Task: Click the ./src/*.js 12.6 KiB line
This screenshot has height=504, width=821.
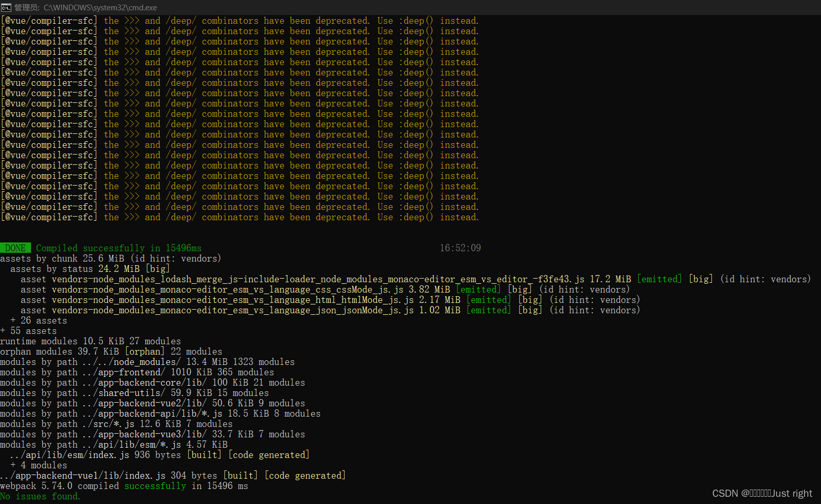Action: coord(116,424)
